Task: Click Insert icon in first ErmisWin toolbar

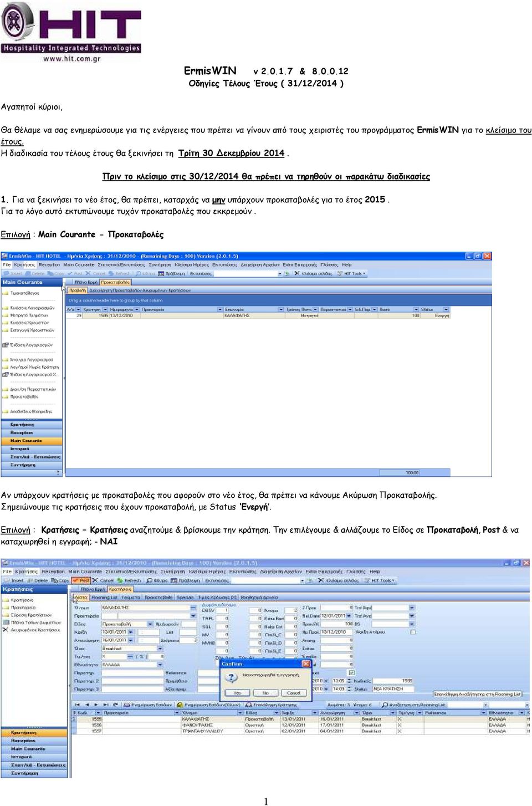Action: (x=12, y=273)
